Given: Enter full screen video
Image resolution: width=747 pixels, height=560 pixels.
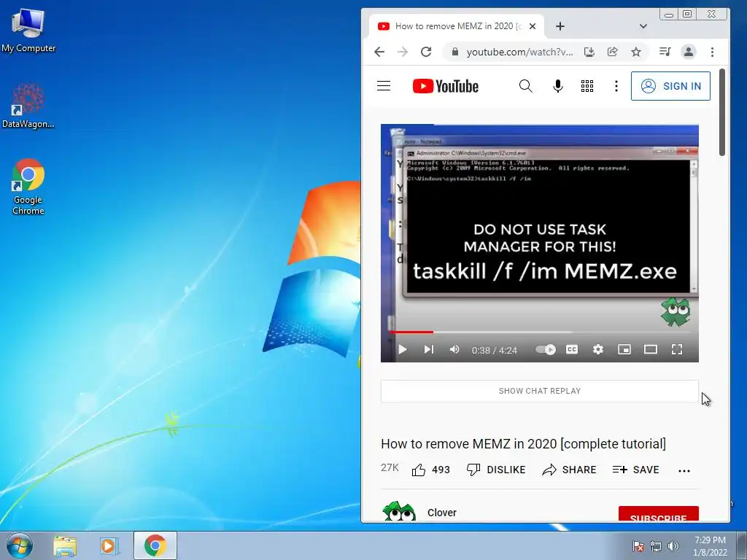Looking at the screenshot, I should tap(677, 350).
